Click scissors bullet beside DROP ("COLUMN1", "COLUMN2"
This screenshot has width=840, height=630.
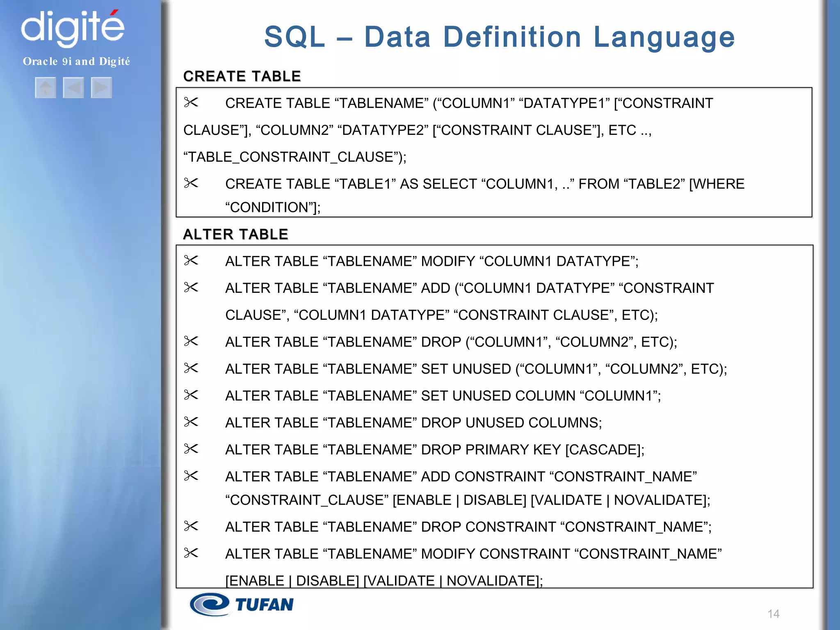191,341
